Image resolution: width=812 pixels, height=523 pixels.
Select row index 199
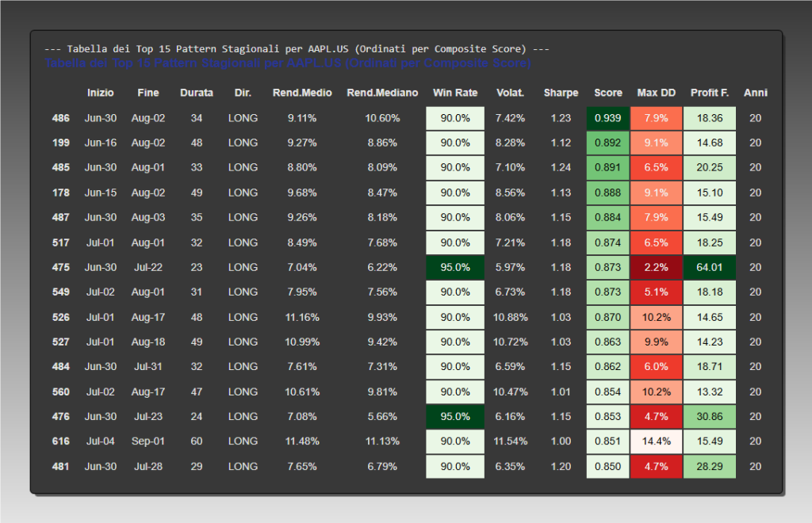click(x=60, y=143)
